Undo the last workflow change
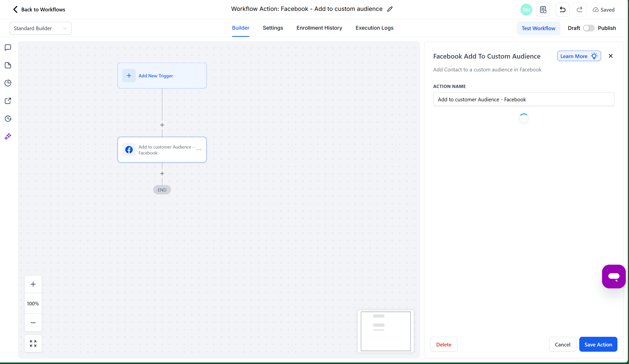 pos(562,9)
